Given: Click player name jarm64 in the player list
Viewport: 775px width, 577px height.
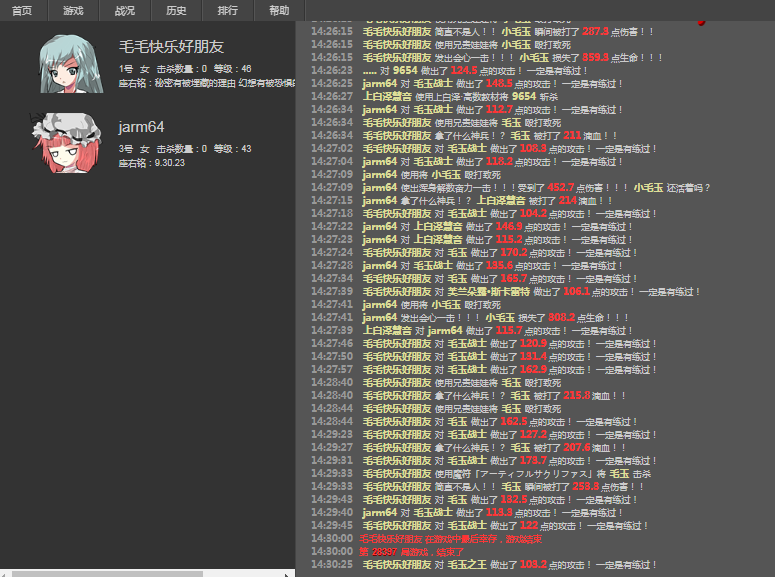Looking at the screenshot, I should (x=141, y=126).
